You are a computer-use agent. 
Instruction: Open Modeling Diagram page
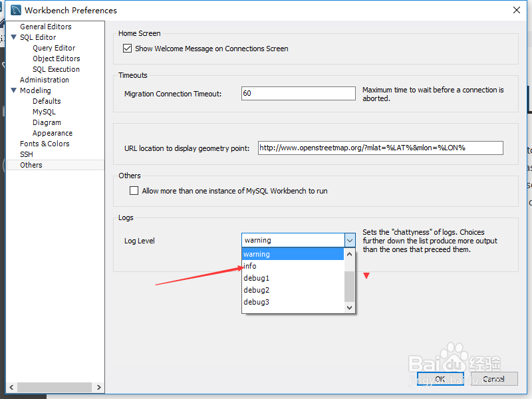point(47,122)
